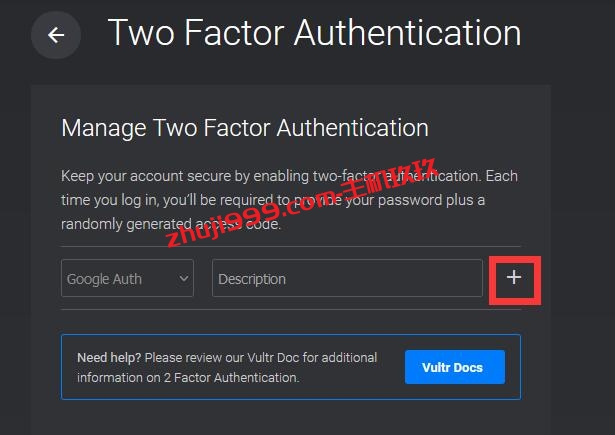Expand chevron arrow beside Google Auth
The width and height of the screenshot is (615, 435).
184,278
